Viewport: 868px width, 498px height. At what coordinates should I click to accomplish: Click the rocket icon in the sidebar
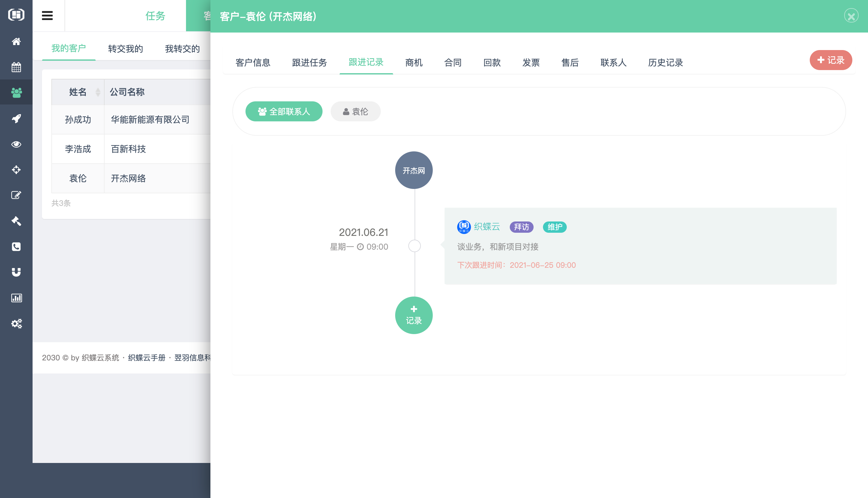point(16,118)
